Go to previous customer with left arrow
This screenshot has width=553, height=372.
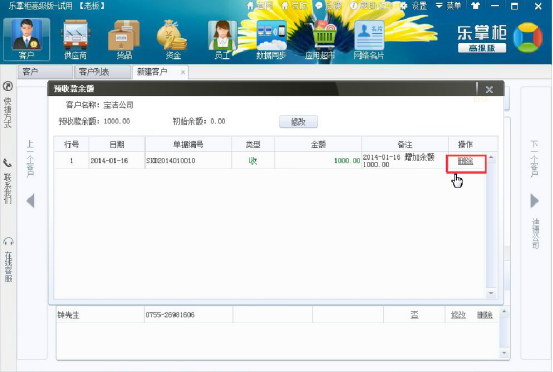[x=31, y=201]
